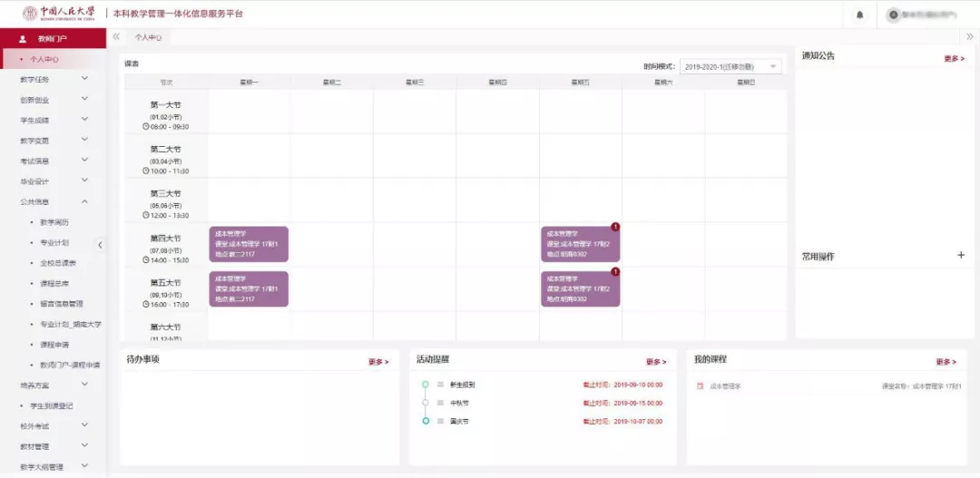Click the 我的课程 calendar icon for 成本管理学
980x478 pixels.
tap(700, 386)
